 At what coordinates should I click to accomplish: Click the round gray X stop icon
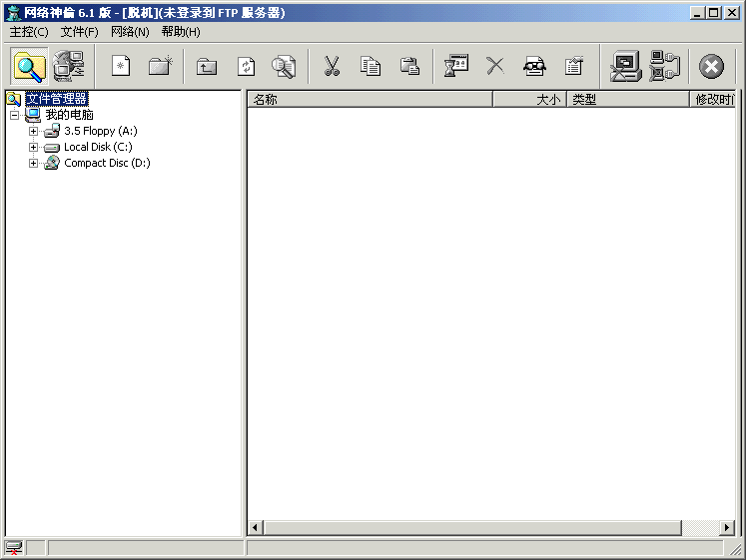(711, 67)
